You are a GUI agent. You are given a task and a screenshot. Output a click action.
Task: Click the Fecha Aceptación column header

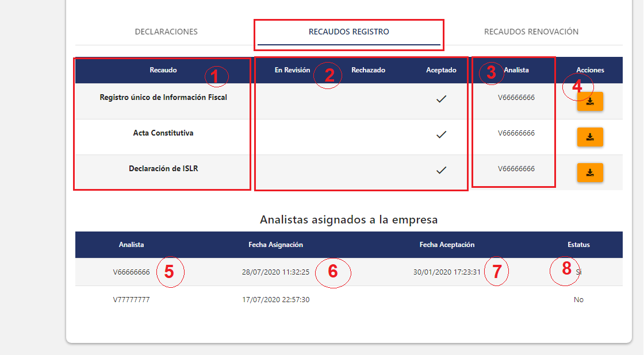tap(447, 245)
